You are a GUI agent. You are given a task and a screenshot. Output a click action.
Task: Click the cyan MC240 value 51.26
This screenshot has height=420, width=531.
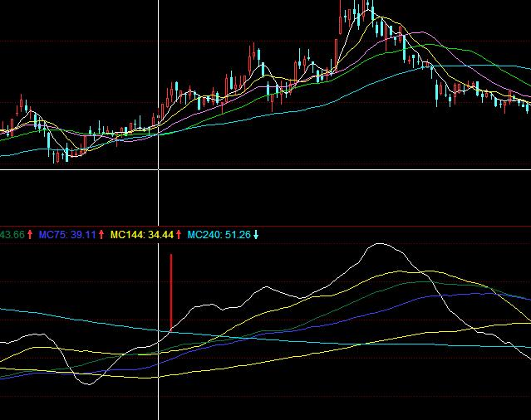click(237, 236)
